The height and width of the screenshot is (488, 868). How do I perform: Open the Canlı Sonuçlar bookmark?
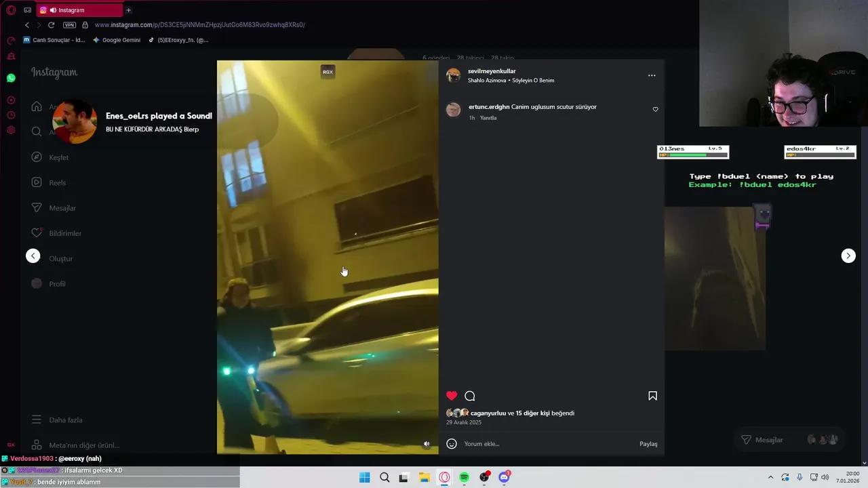pos(54,40)
